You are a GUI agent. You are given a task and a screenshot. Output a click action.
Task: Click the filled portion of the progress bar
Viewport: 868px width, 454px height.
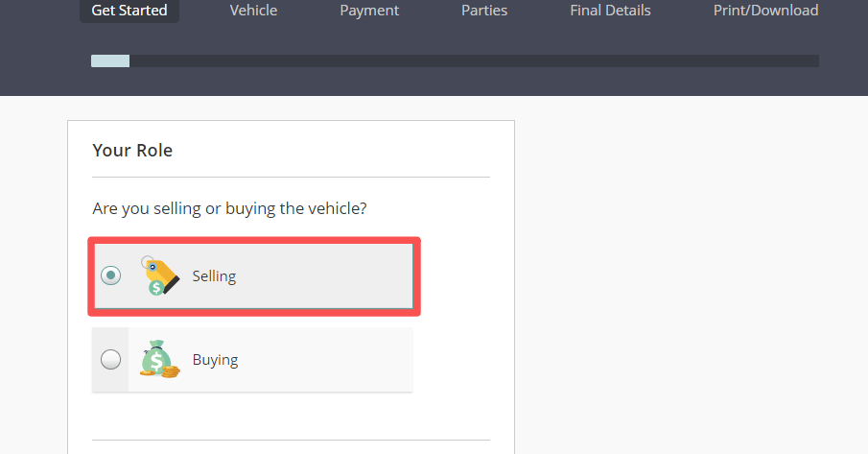(109, 61)
